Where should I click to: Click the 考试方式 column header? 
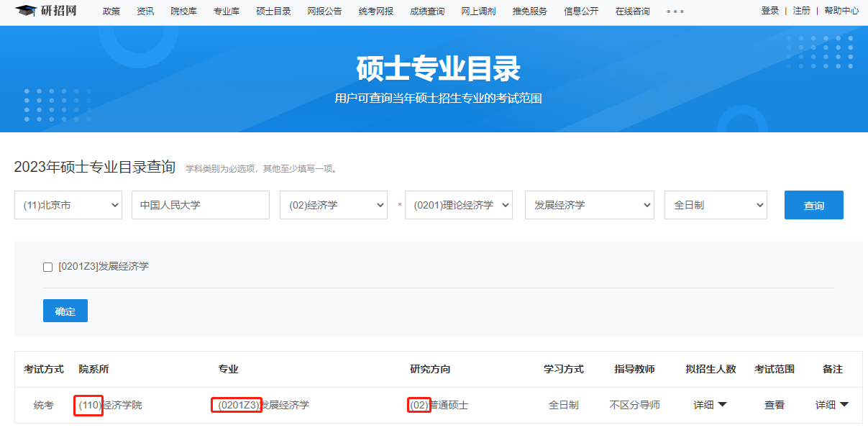[x=44, y=369]
